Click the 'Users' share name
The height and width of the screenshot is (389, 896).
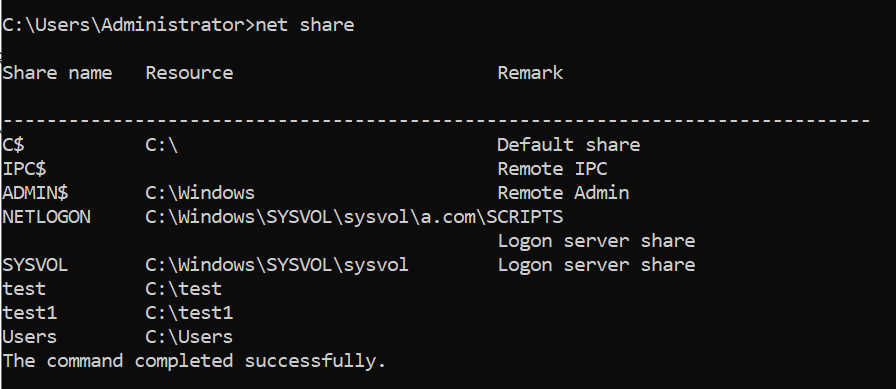point(30,337)
